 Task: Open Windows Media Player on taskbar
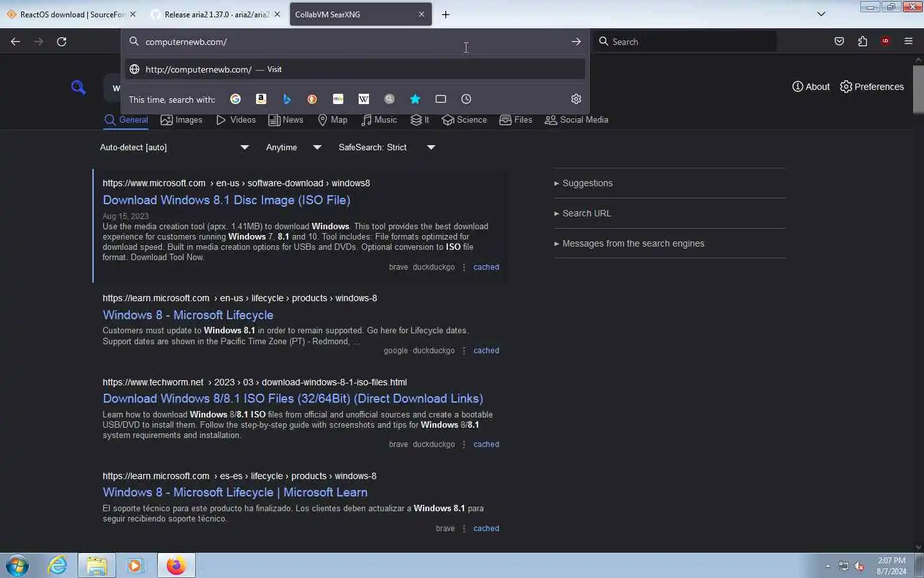coord(135,566)
